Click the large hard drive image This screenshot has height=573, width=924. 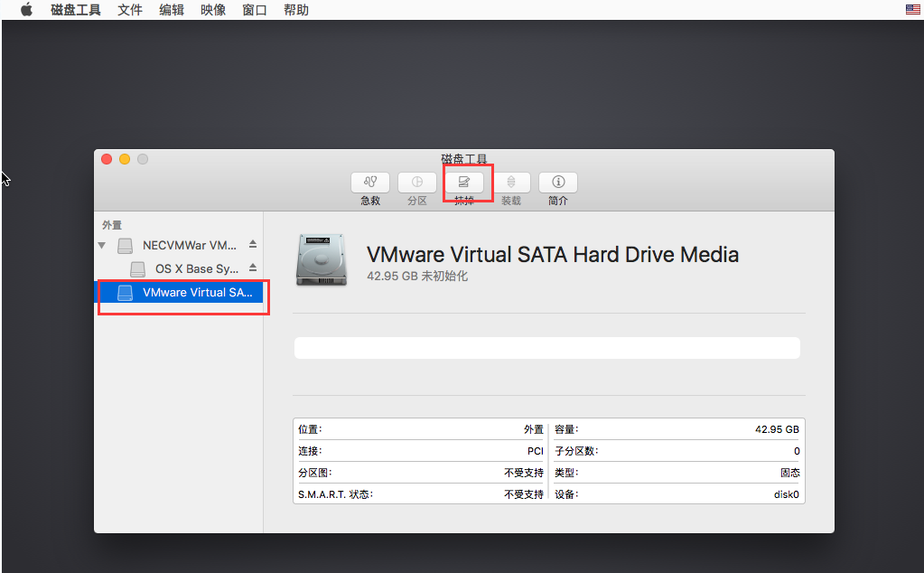coord(322,260)
